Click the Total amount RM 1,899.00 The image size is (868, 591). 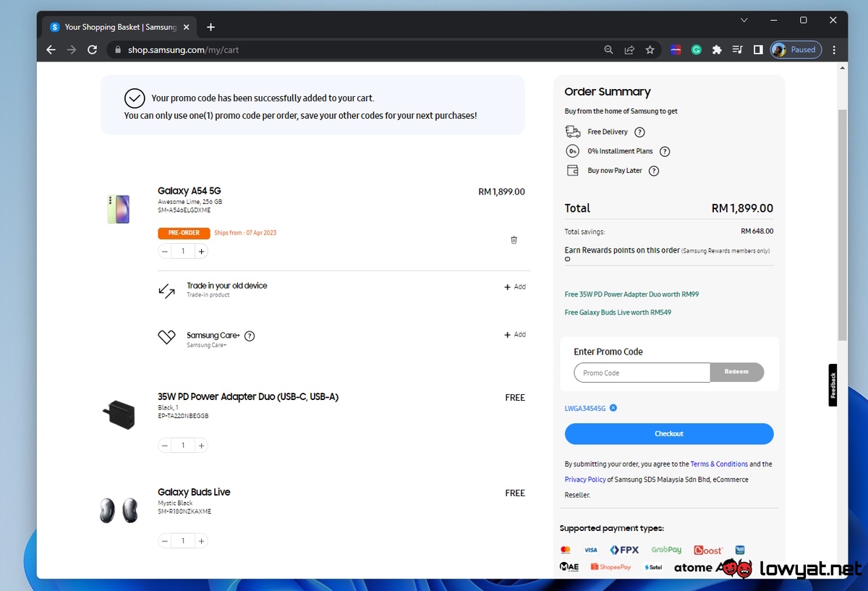pyautogui.click(x=742, y=208)
